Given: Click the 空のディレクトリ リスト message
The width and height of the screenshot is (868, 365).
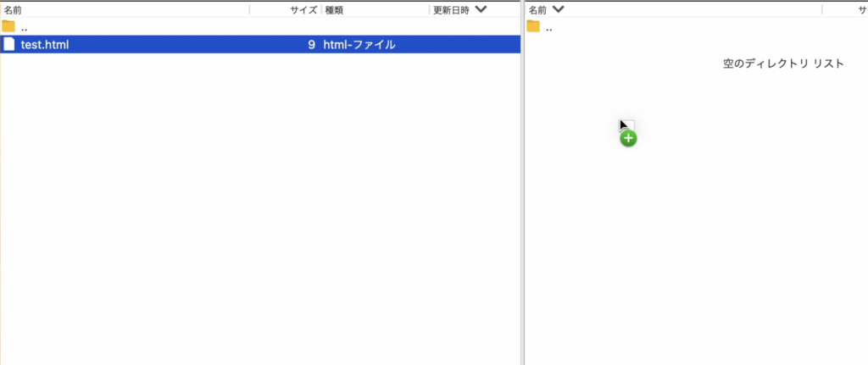Looking at the screenshot, I should (x=782, y=64).
